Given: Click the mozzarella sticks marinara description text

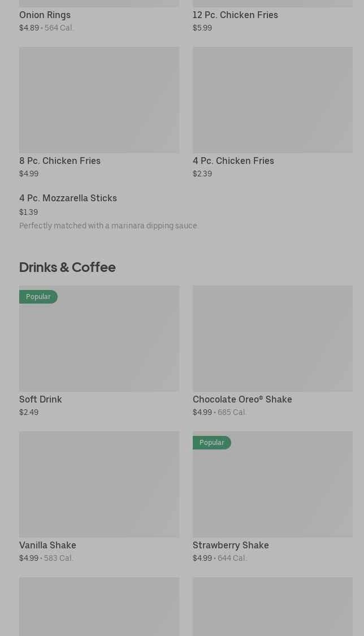Looking at the screenshot, I should 109,226.
